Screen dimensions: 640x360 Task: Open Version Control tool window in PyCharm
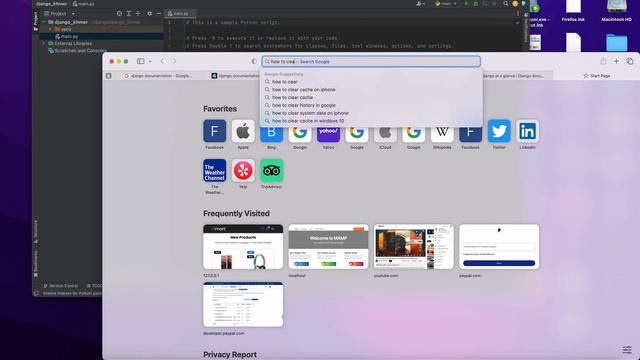(61, 286)
